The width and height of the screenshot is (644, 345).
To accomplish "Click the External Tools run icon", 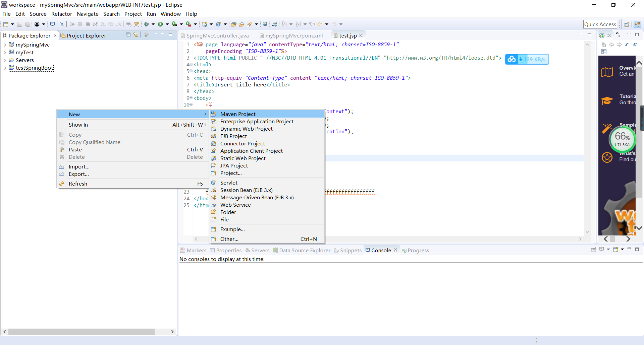I will pyautogui.click(x=189, y=24).
